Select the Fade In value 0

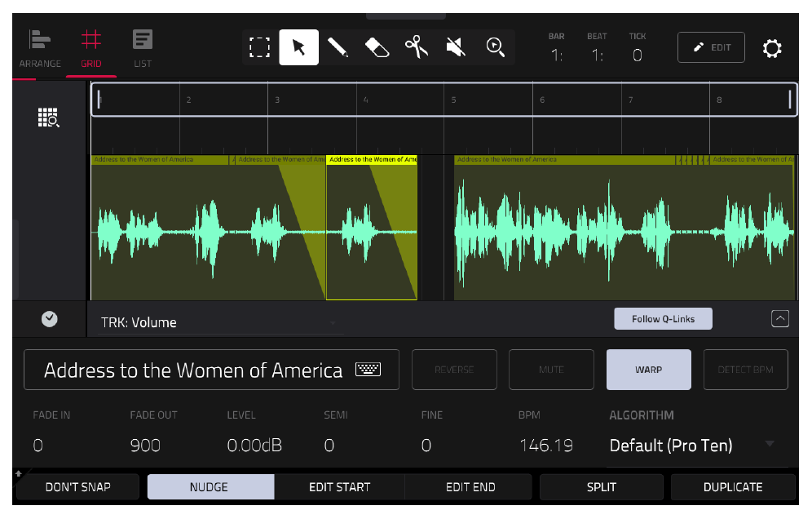click(38, 446)
